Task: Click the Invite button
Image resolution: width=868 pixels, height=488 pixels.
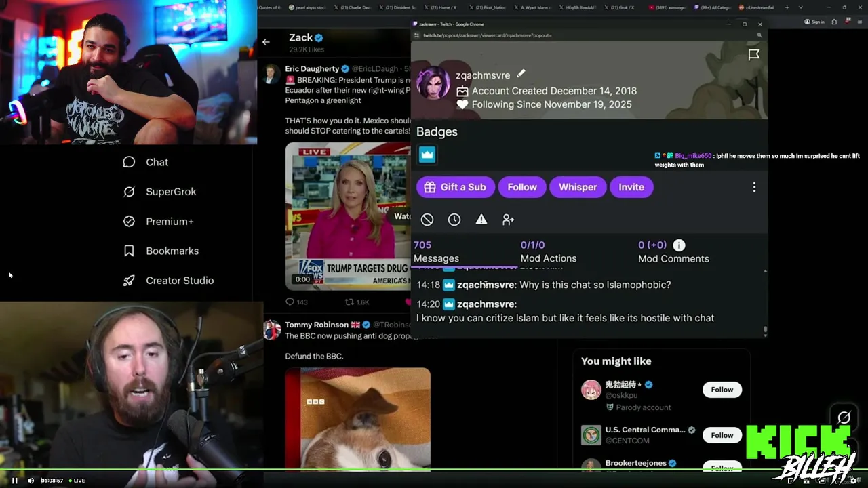Action: tap(631, 187)
